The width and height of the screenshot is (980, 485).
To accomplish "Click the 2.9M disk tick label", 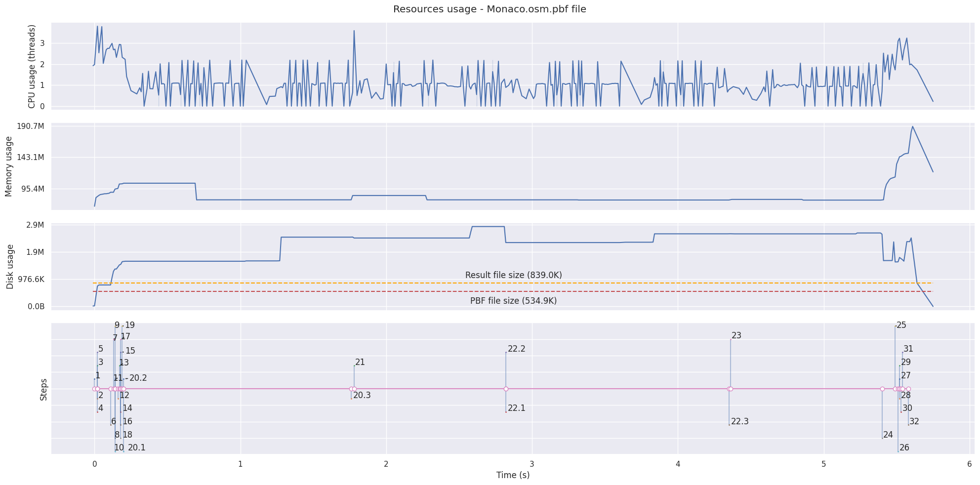I will [35, 225].
